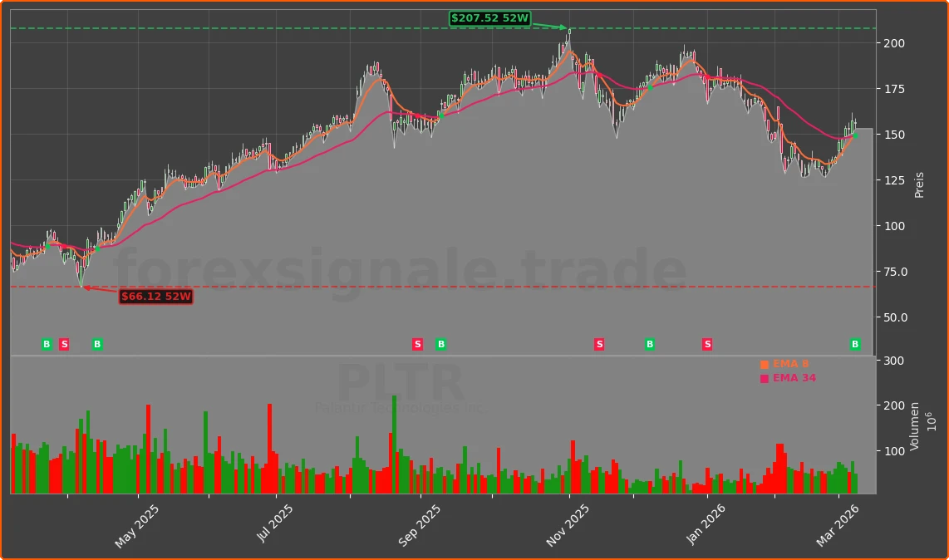Click the orange EMA 8 color swatch
The image size is (949, 560).
pyautogui.click(x=763, y=363)
